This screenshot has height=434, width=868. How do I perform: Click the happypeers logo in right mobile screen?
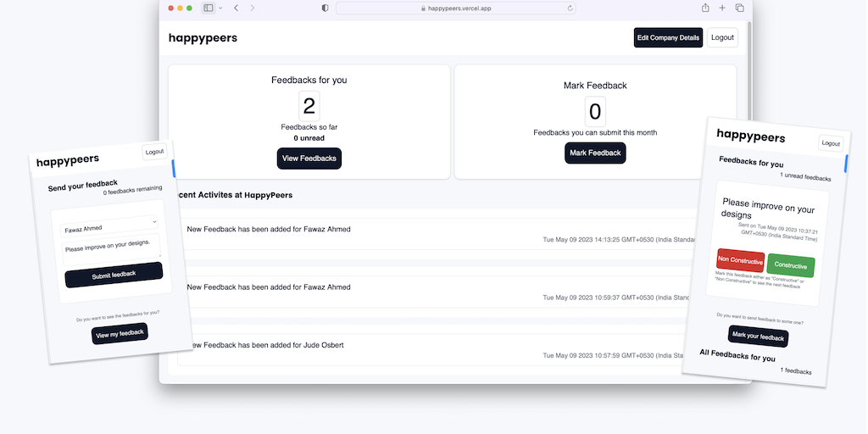coord(751,136)
